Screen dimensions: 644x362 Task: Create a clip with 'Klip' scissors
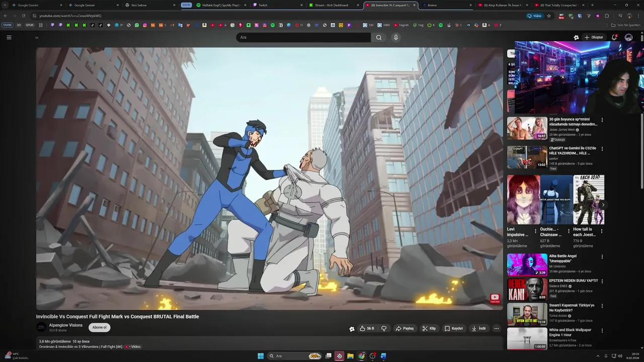[x=429, y=328]
